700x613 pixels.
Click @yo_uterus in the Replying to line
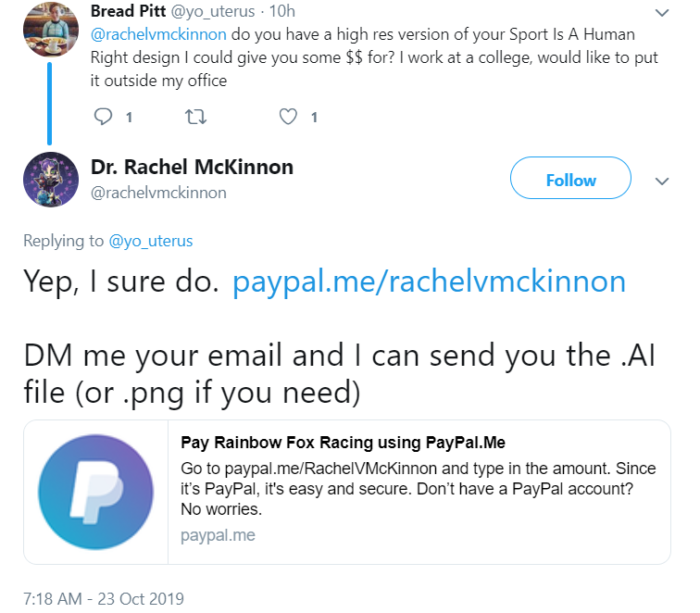151,241
